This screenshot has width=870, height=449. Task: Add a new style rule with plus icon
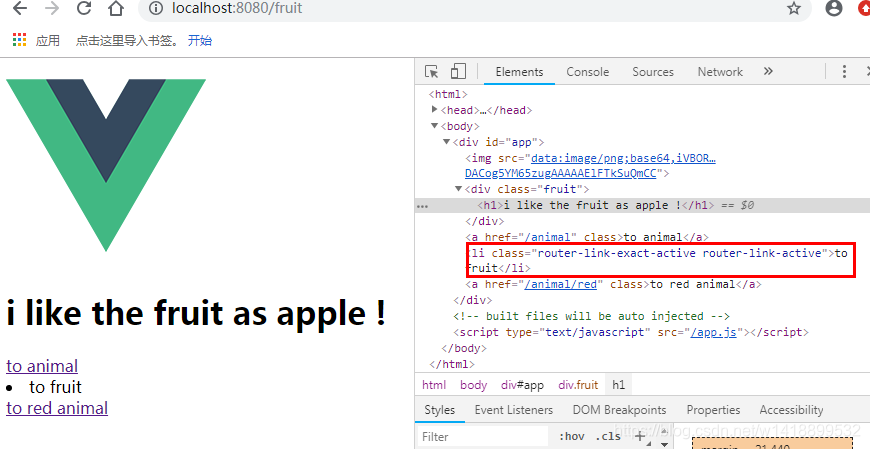pos(640,436)
